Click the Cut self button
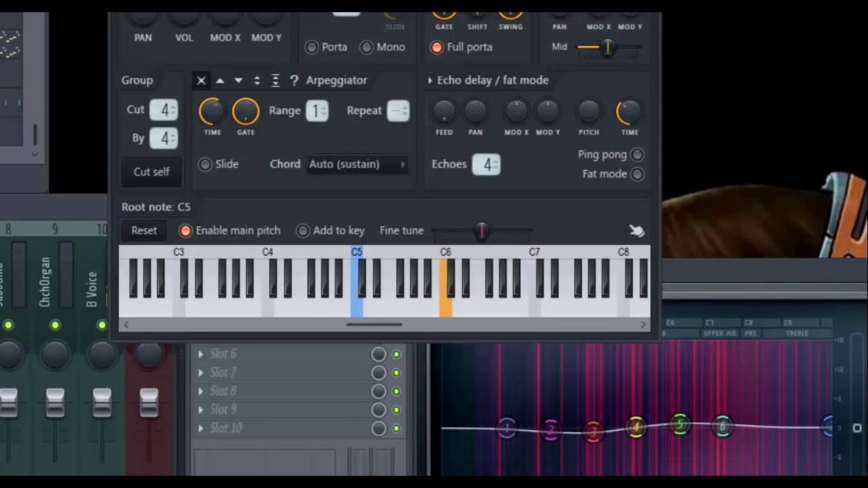868x488 pixels. tap(151, 172)
